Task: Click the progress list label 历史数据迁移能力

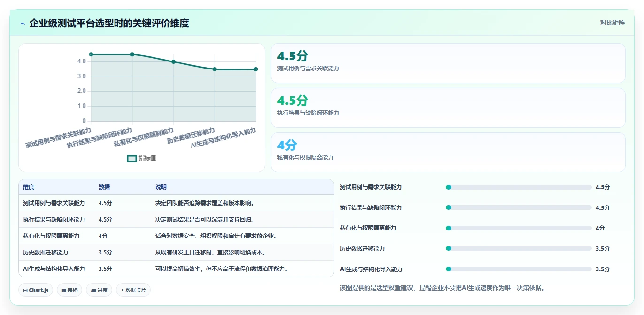Action: [362, 248]
